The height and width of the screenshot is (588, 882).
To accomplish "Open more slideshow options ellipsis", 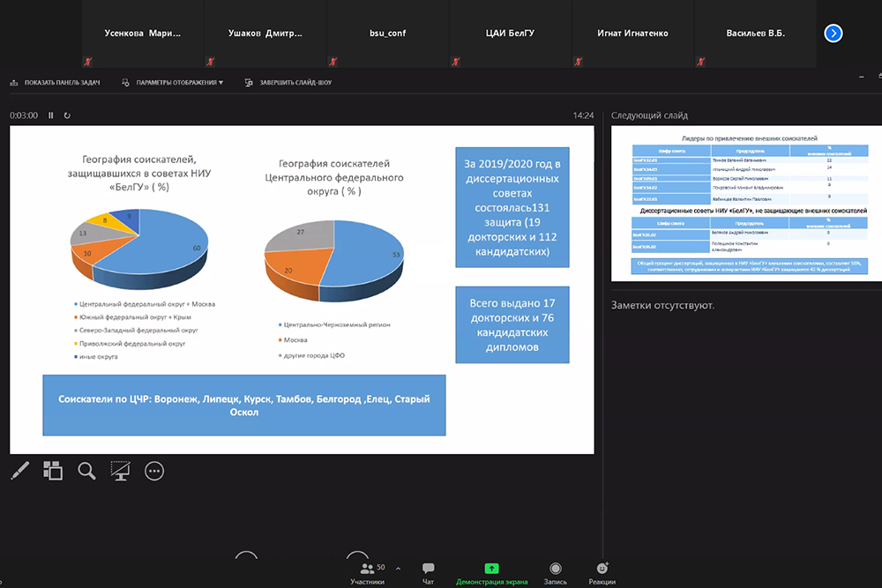I will [154, 472].
